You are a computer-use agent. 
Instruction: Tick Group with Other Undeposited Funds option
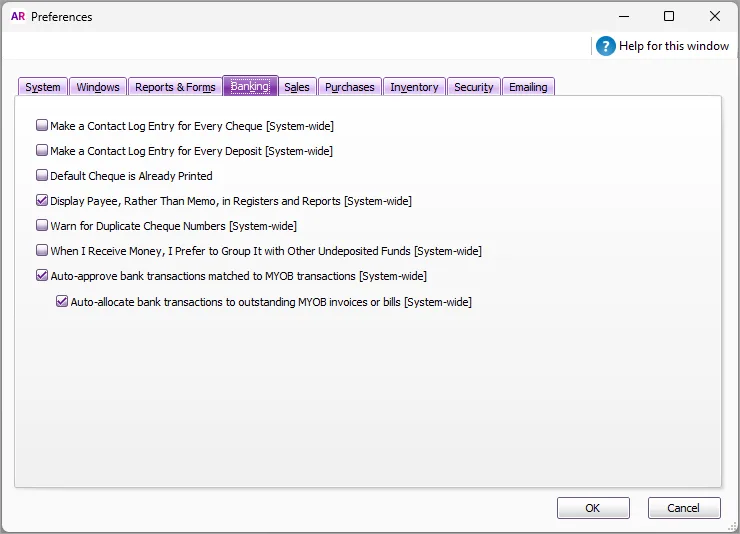tap(42, 250)
